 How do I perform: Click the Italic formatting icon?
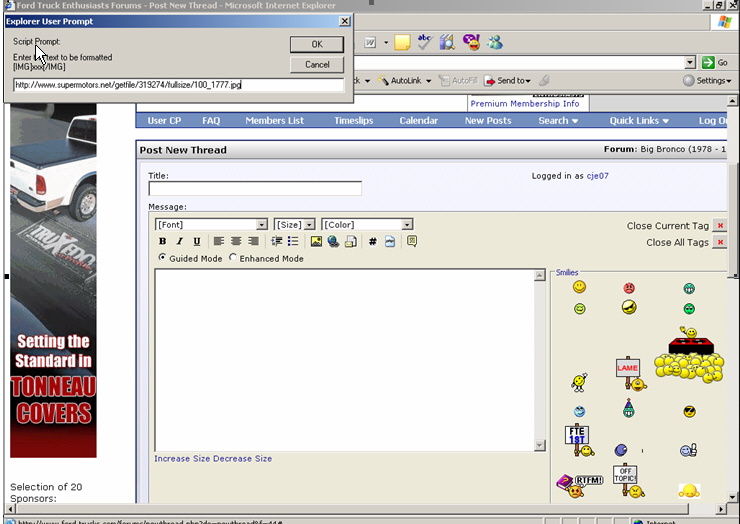pos(179,241)
